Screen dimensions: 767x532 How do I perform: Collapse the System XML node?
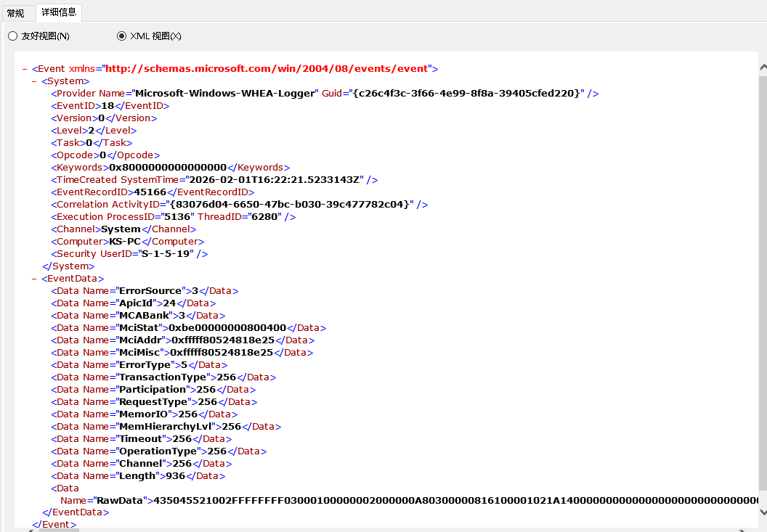[33, 81]
